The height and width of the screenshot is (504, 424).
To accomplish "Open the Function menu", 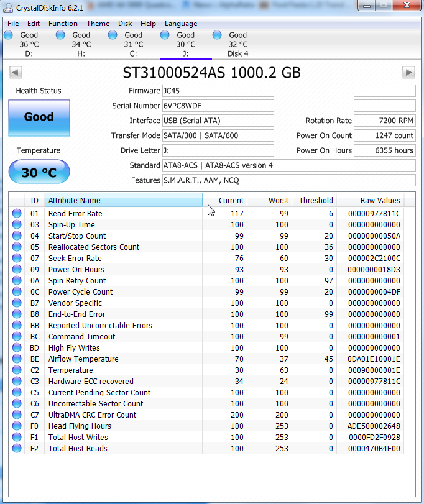I will tap(63, 24).
